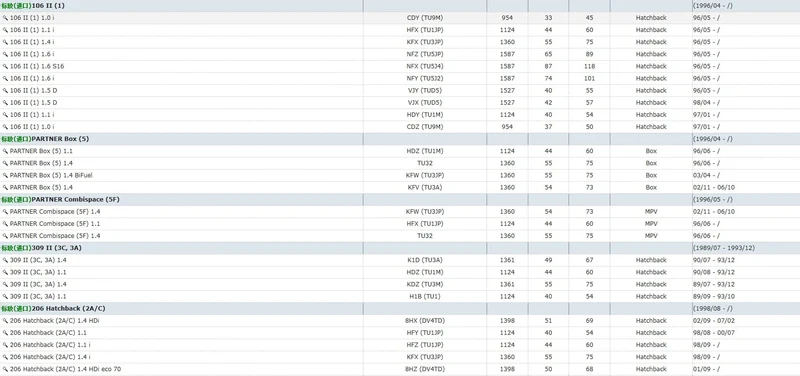The height and width of the screenshot is (376, 800).
Task: Click the power value 101 in NFY row
Action: pos(589,79)
